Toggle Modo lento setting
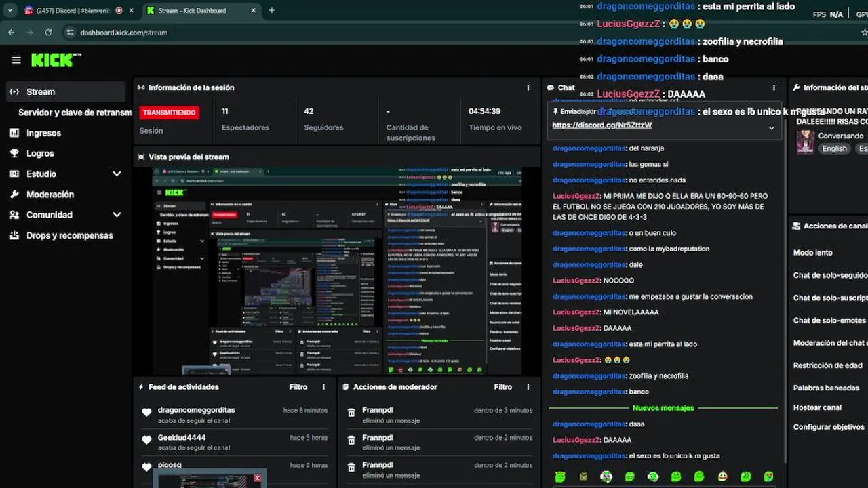The height and width of the screenshot is (488, 868). click(812, 253)
